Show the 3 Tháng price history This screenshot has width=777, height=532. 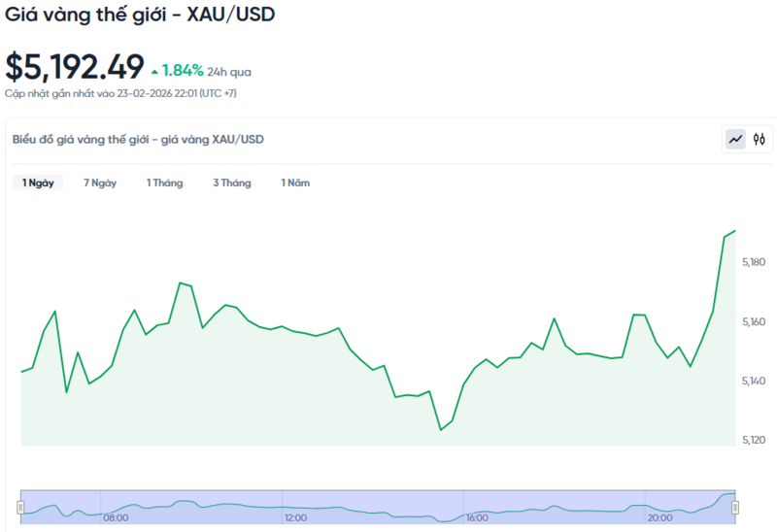click(232, 183)
